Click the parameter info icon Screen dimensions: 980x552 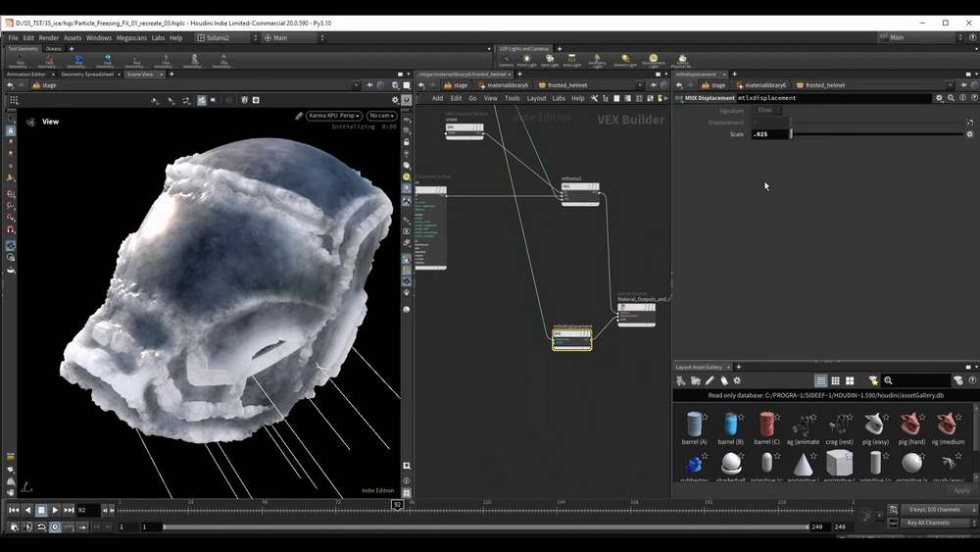point(962,98)
